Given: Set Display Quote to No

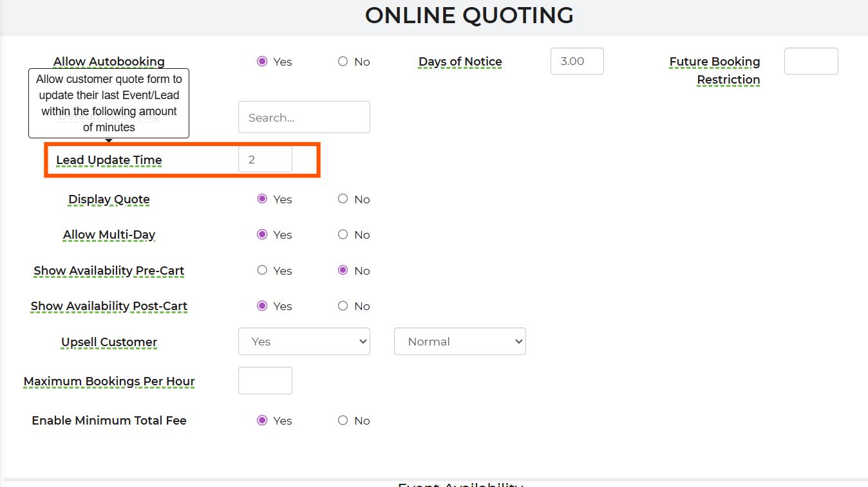Looking at the screenshot, I should 343,199.
